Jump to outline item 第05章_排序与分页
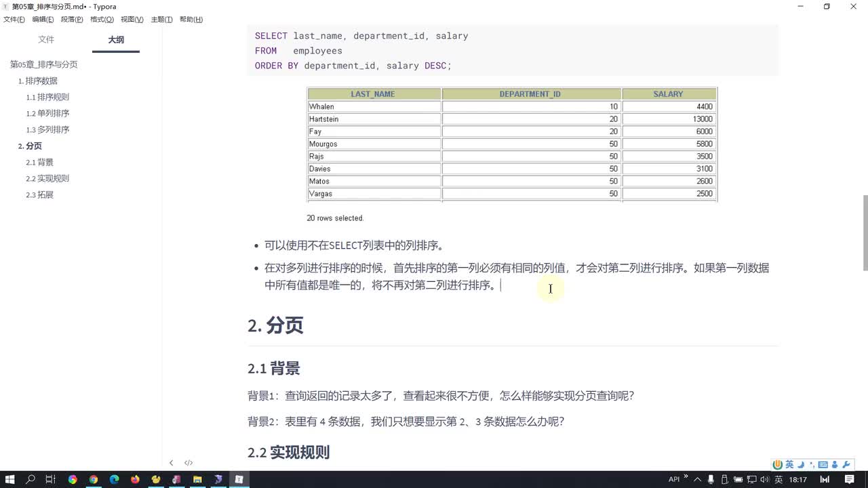The image size is (868, 488). (44, 64)
